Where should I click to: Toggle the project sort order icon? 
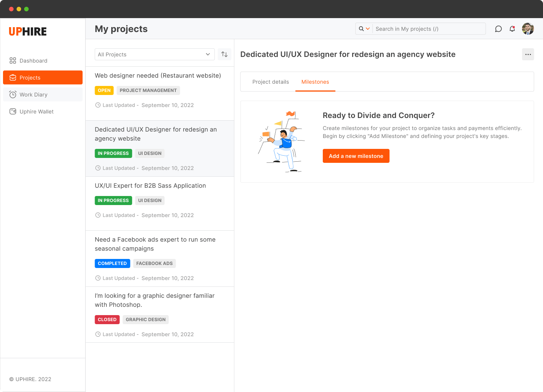(224, 54)
